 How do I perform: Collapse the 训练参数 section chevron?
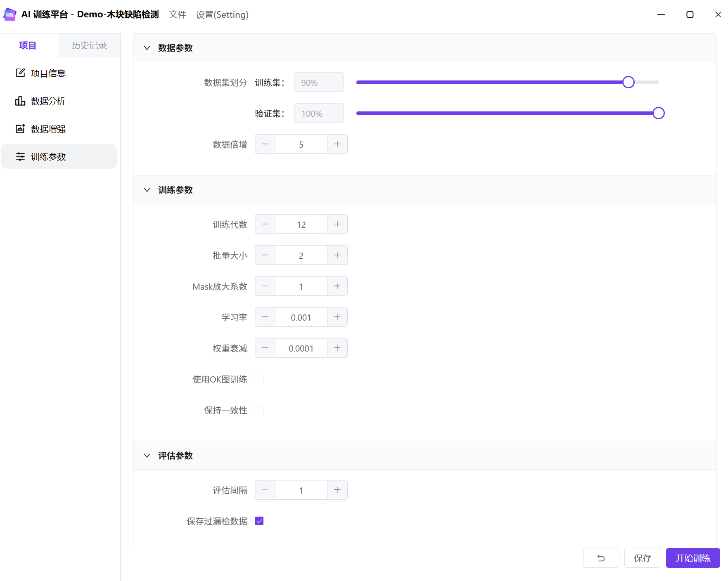(147, 190)
